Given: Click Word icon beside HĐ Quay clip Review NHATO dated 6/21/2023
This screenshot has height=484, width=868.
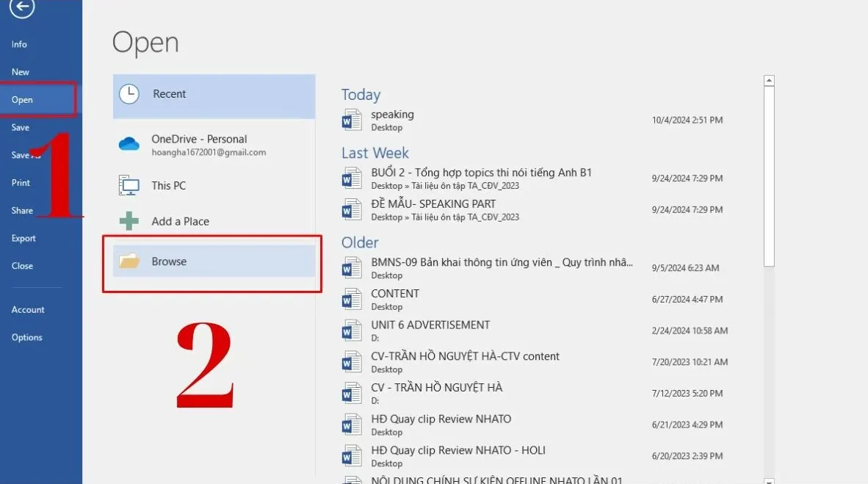Looking at the screenshot, I should [352, 425].
